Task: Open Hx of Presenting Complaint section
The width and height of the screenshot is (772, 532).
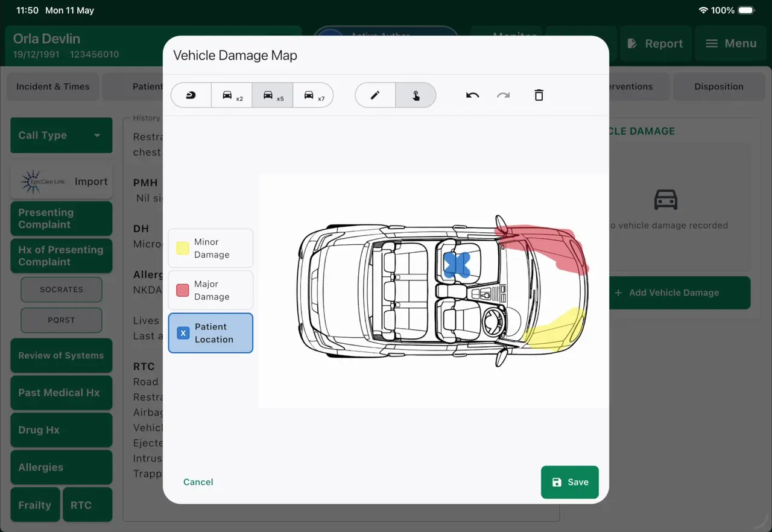Action: (62, 256)
